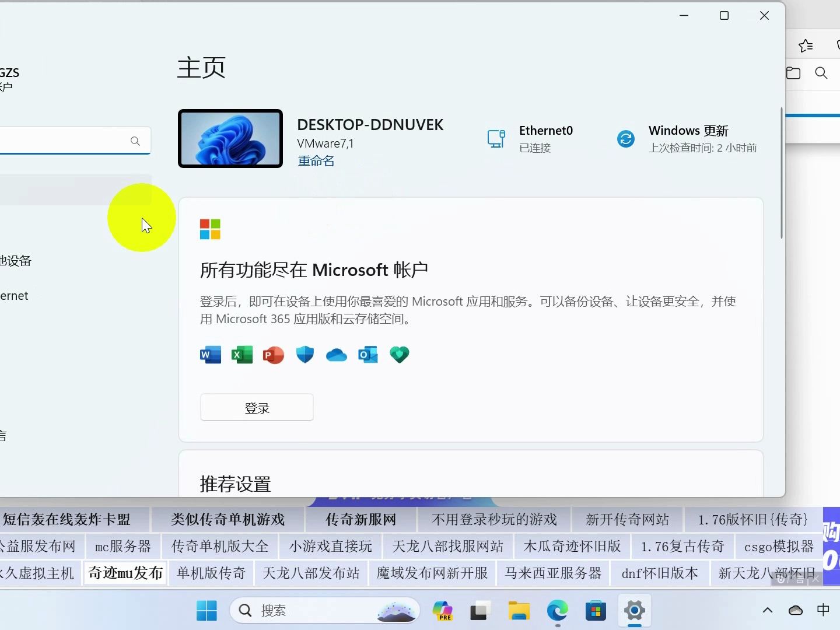The width and height of the screenshot is (840, 630).
Task: Click the Settings window vertical scrollbar
Action: pyautogui.click(x=782, y=173)
